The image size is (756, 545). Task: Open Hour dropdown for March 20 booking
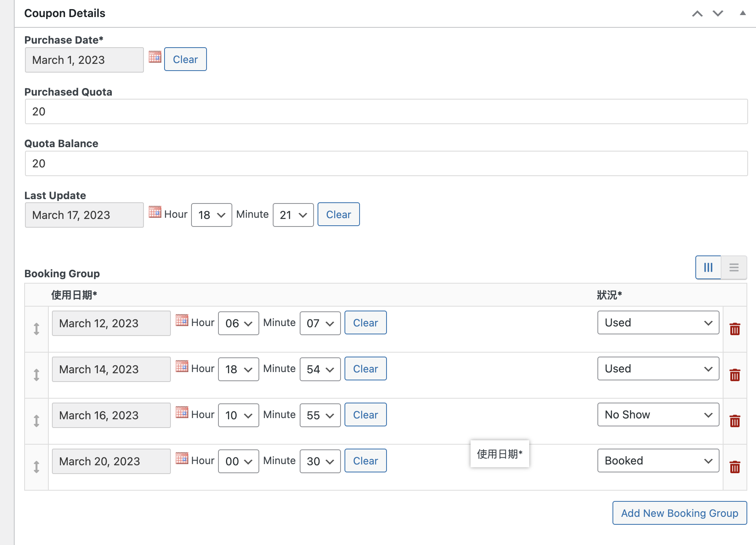click(x=239, y=461)
